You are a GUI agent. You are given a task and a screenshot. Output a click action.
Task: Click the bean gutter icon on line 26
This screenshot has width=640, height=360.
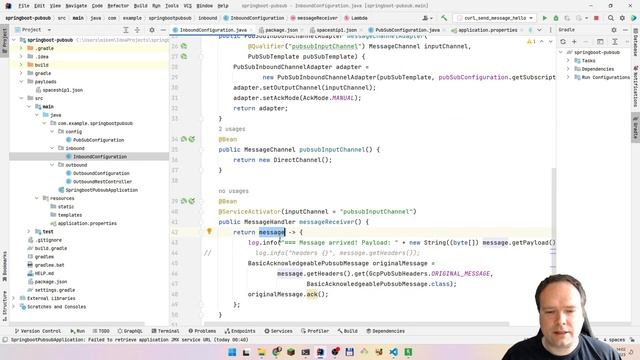[184, 46]
